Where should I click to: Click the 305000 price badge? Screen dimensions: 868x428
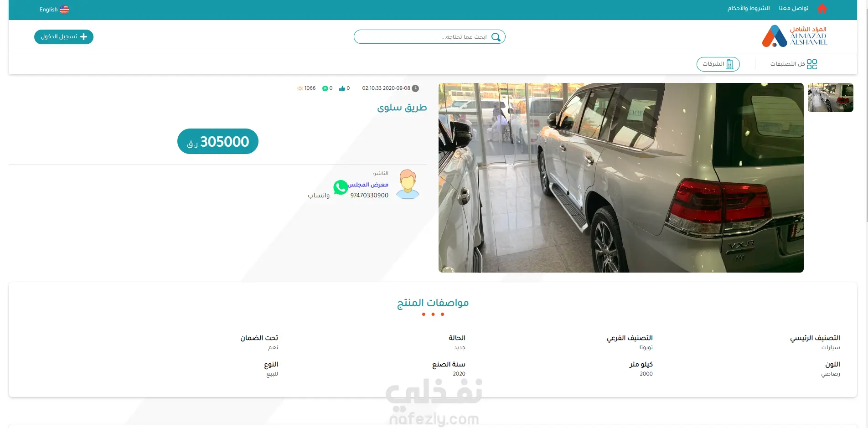(x=218, y=141)
